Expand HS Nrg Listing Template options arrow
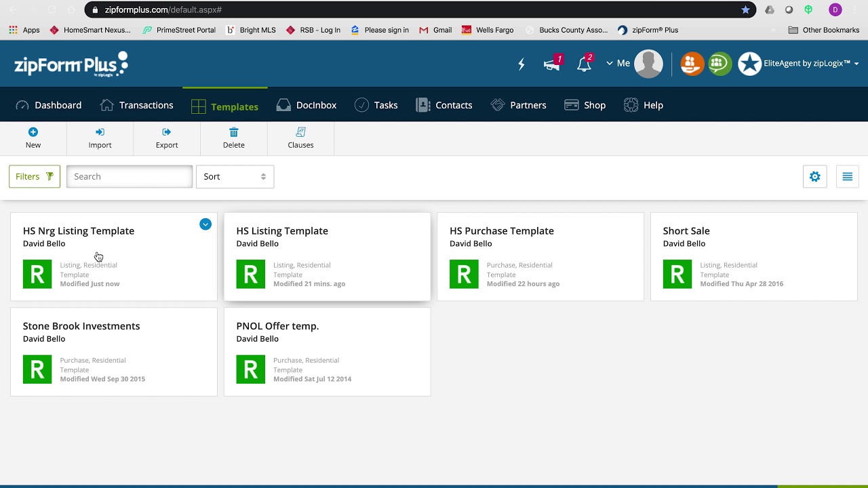Image resolution: width=868 pixels, height=488 pixels. click(205, 224)
